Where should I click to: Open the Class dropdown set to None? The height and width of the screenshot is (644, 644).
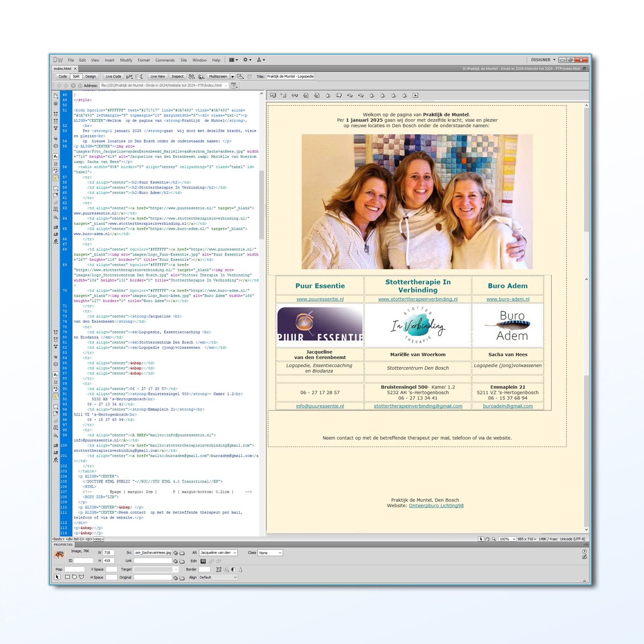[x=270, y=553]
